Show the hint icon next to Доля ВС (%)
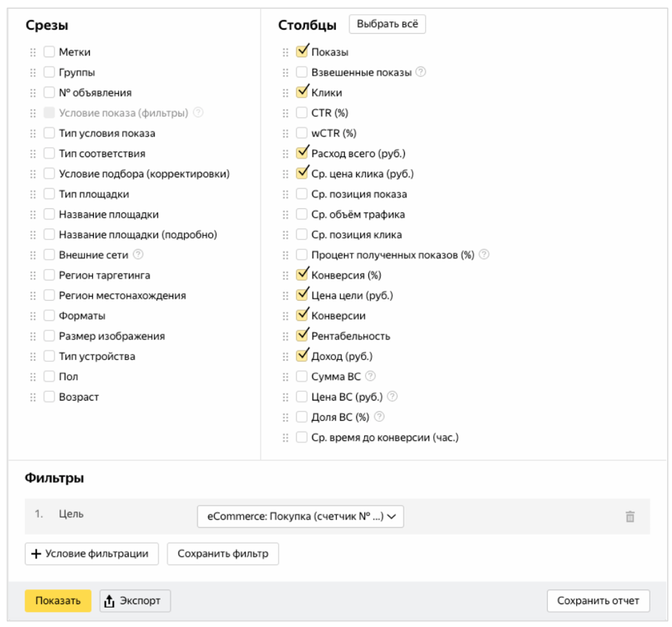 coord(379,416)
